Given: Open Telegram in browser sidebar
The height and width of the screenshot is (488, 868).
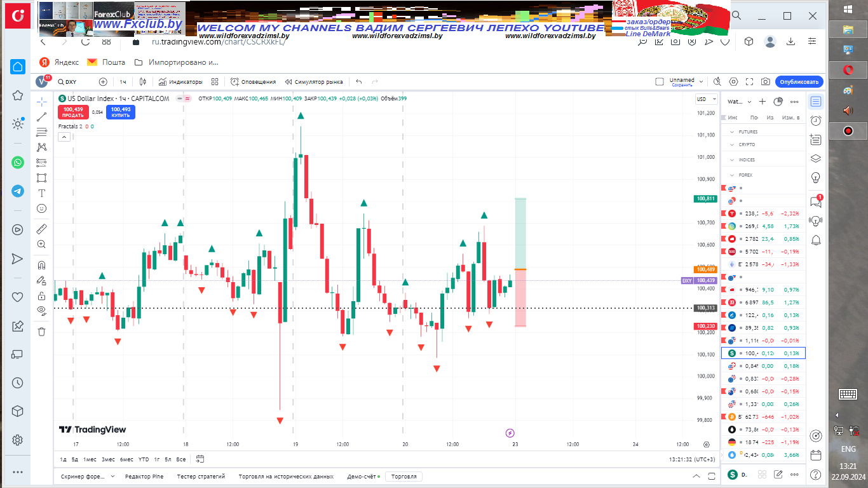Looking at the screenshot, I should tap(18, 191).
